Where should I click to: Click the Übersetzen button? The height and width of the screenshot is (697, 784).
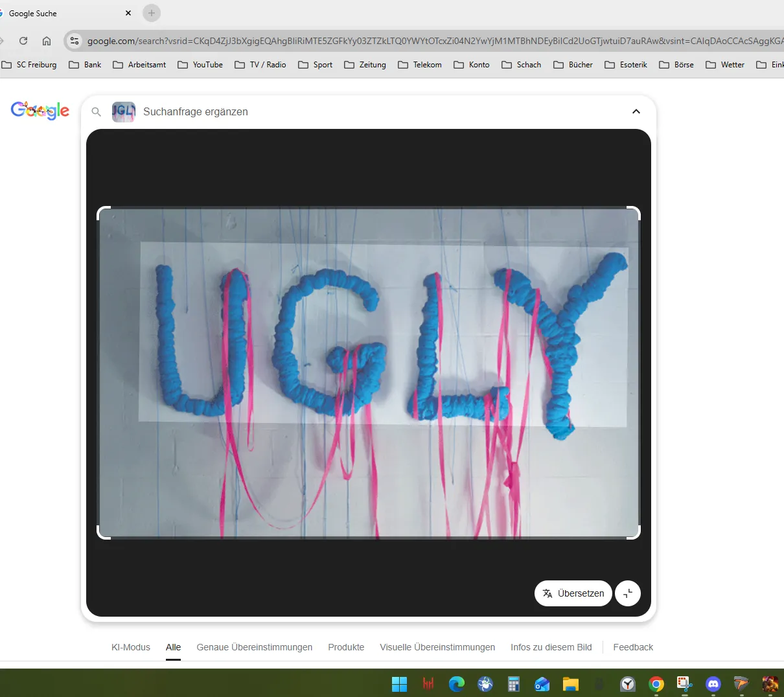[x=573, y=593]
